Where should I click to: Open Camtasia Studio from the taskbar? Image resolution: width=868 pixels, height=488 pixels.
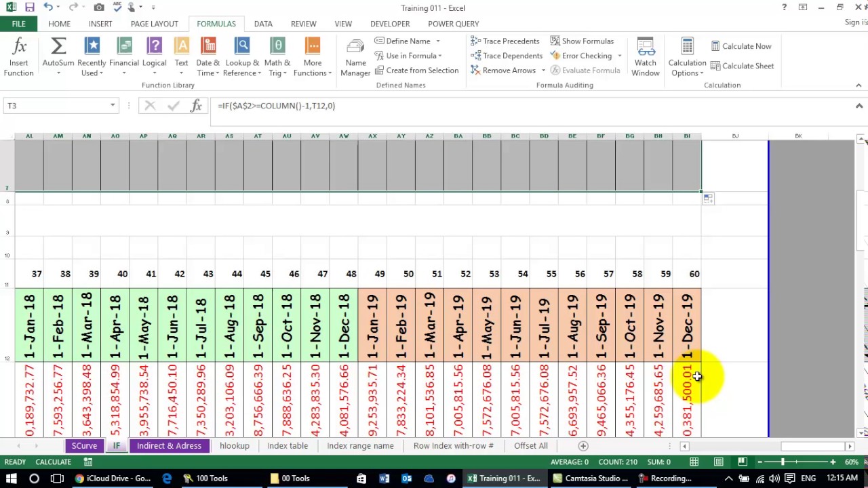click(x=590, y=479)
